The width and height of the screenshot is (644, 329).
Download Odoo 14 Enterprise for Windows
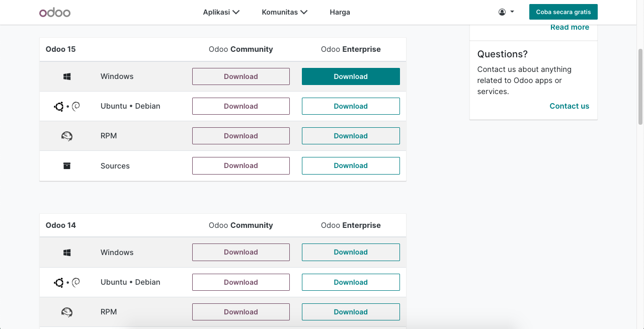(x=351, y=252)
